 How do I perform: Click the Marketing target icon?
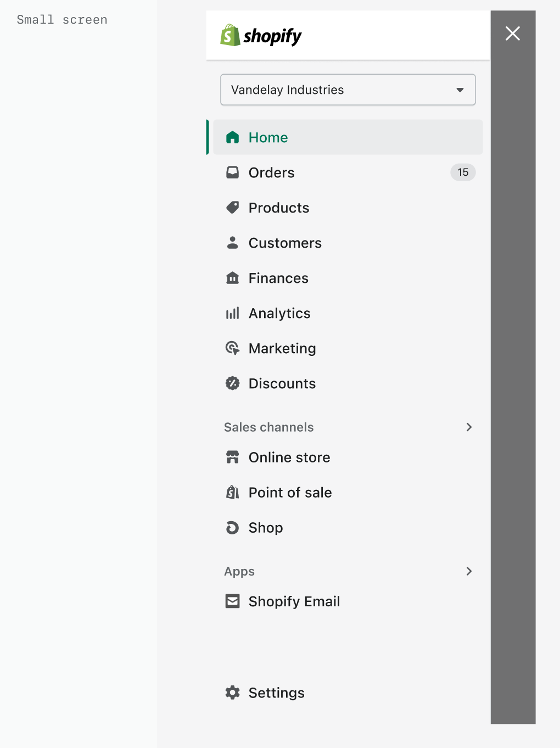click(233, 348)
